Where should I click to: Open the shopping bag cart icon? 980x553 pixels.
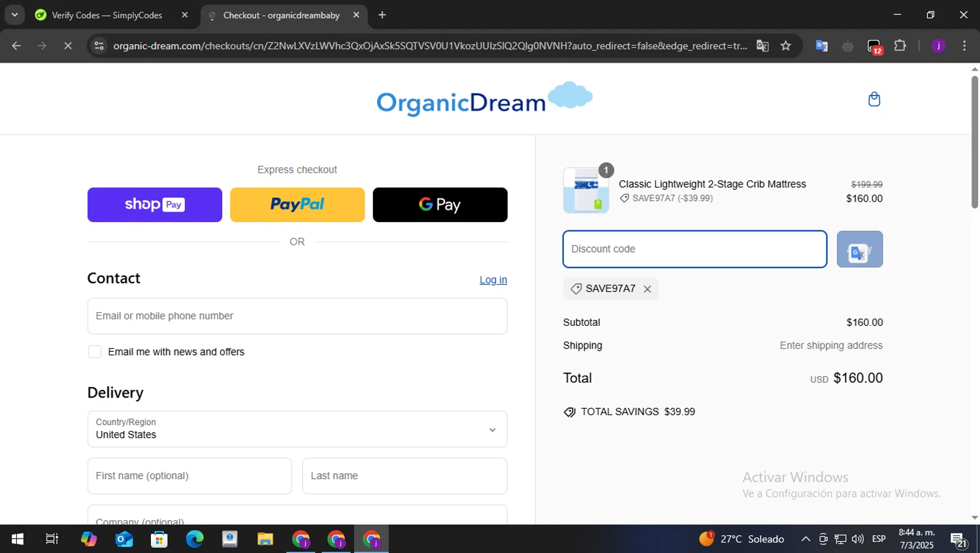[x=874, y=99]
